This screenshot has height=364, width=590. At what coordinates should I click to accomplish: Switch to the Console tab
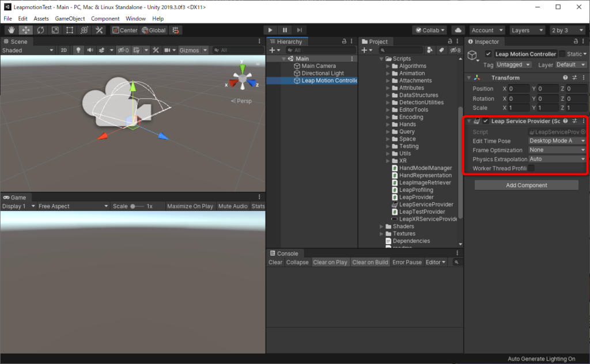tap(284, 253)
